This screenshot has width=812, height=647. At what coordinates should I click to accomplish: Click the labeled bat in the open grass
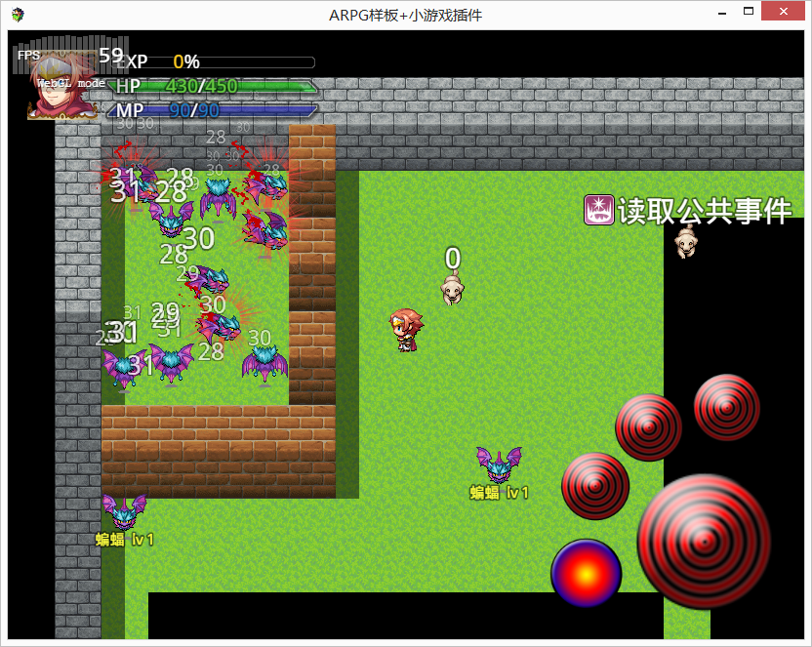coord(500,465)
